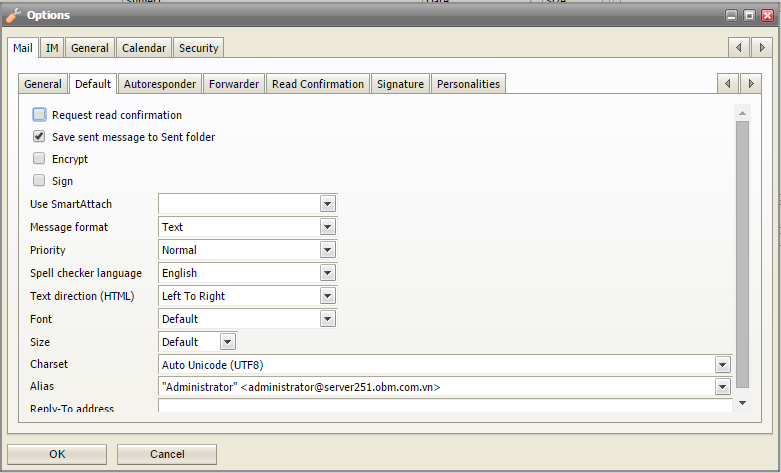Image resolution: width=781 pixels, height=473 pixels.
Task: Click scrollbar down arrow in settings panel
Action: tap(742, 402)
